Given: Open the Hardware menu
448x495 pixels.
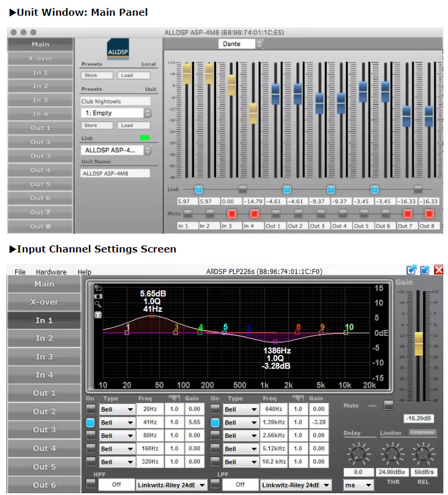Looking at the screenshot, I should pyautogui.click(x=51, y=272).
